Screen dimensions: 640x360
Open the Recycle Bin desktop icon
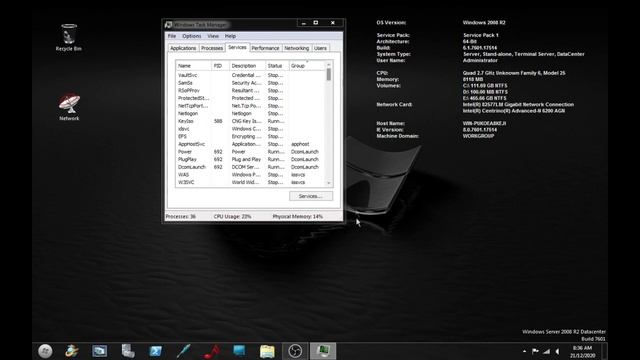coord(69,38)
